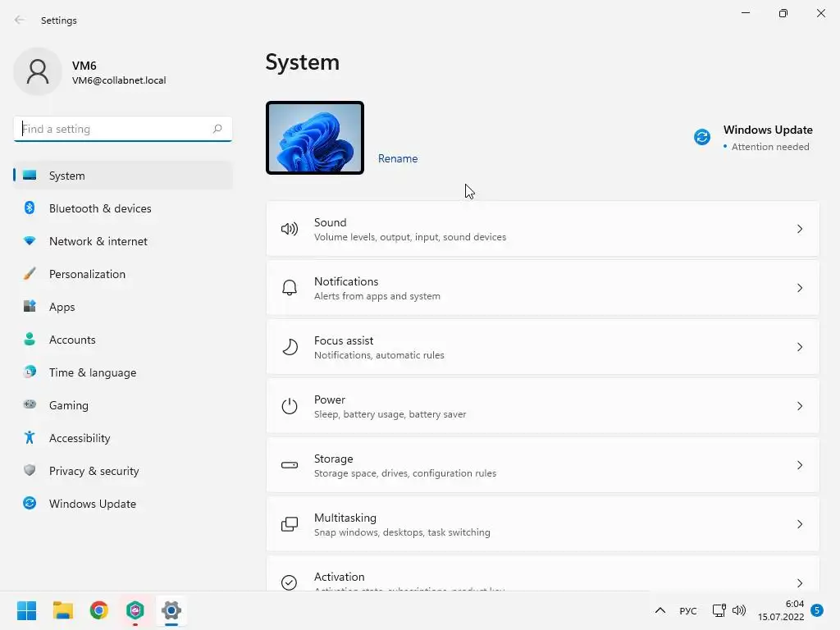Expand the Storage row chevron
This screenshot has height=630, width=840.
click(799, 465)
